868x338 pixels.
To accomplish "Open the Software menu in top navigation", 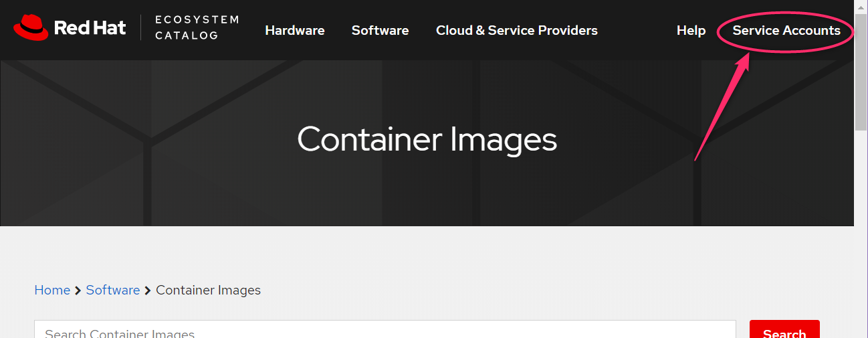I will (380, 30).
